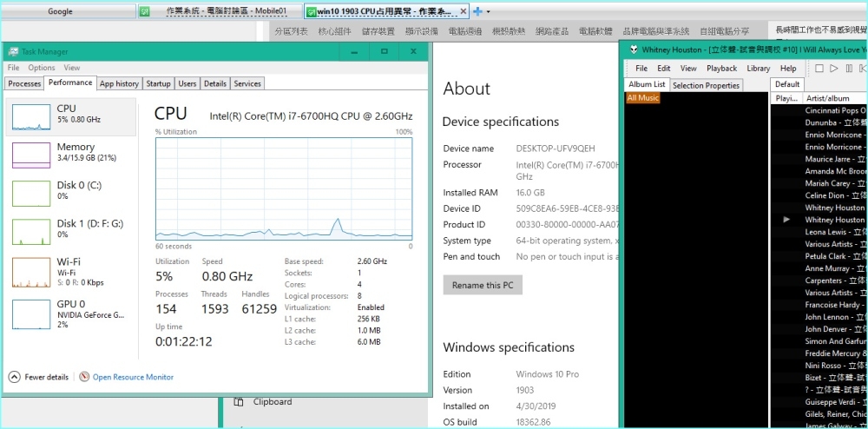This screenshot has width=868, height=429.
Task: Click the Fewer details label
Action: tap(47, 377)
